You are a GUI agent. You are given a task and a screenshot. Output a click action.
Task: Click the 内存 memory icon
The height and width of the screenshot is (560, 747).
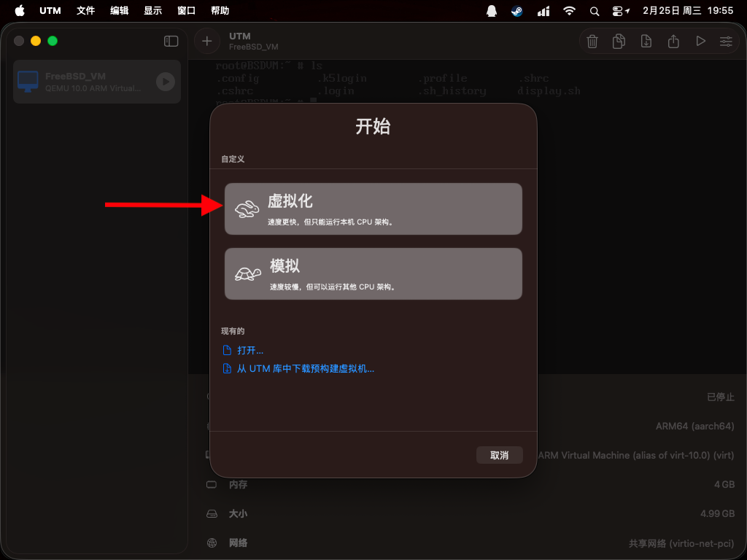(x=212, y=485)
